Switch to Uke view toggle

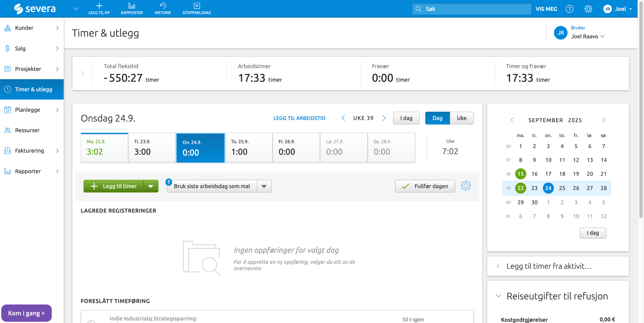461,118
